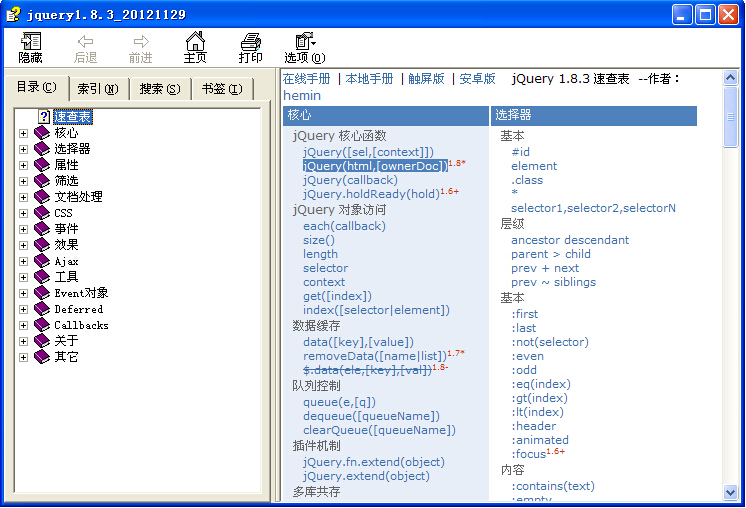Click the purple book icon for 选择器

42,149
